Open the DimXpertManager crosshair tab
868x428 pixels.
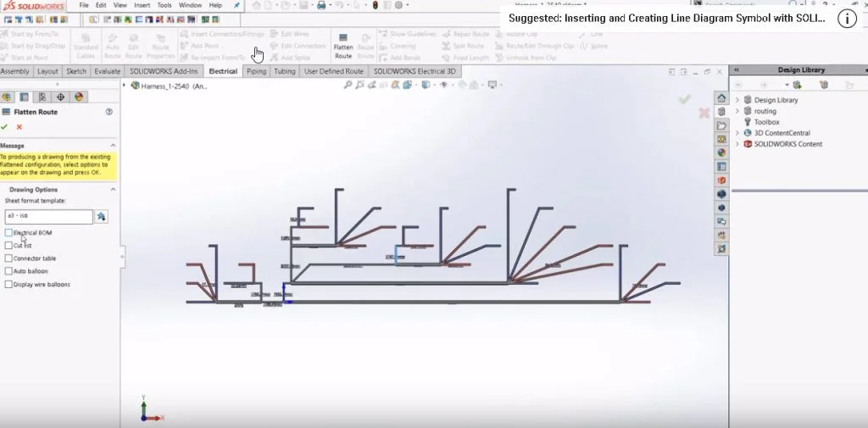pos(60,97)
